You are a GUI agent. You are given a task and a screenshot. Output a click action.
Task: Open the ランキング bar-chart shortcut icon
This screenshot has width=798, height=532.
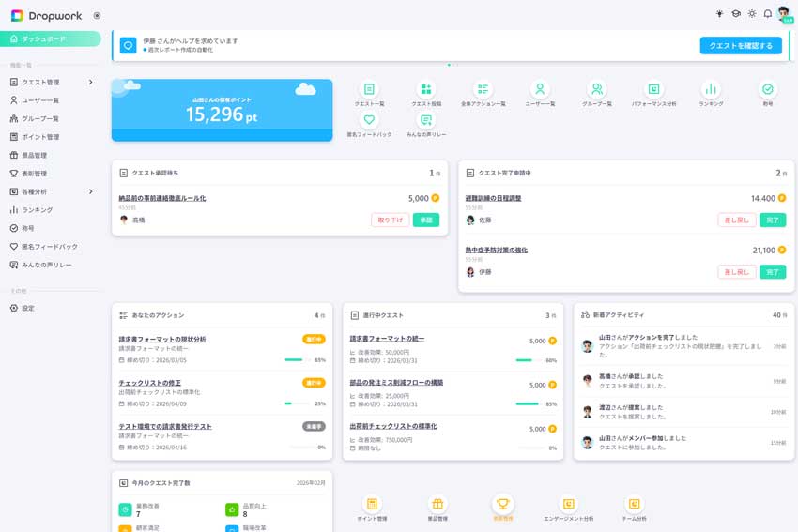[711, 89]
